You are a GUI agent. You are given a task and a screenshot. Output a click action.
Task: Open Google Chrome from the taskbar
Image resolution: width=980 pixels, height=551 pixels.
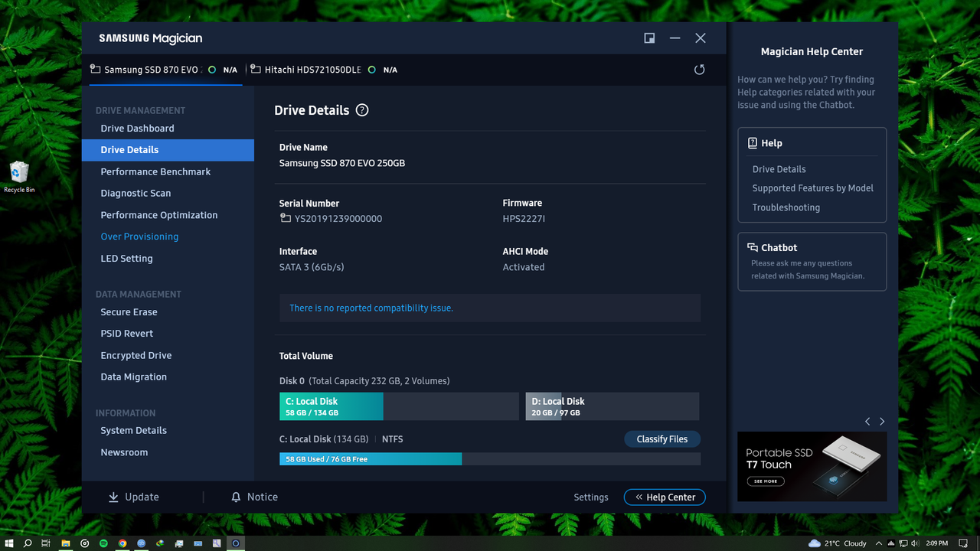click(122, 543)
